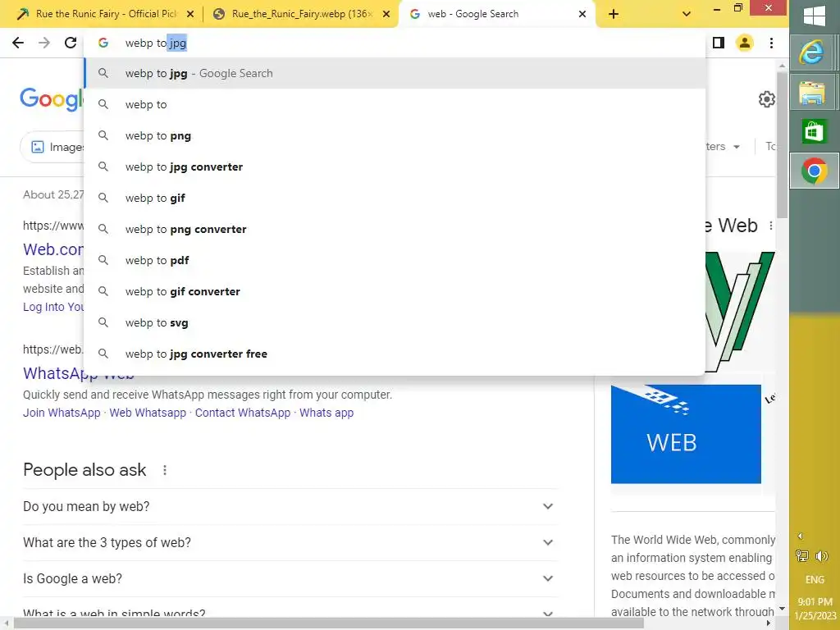Open Windows Store from taskbar
This screenshot has width=840, height=630.
[815, 132]
